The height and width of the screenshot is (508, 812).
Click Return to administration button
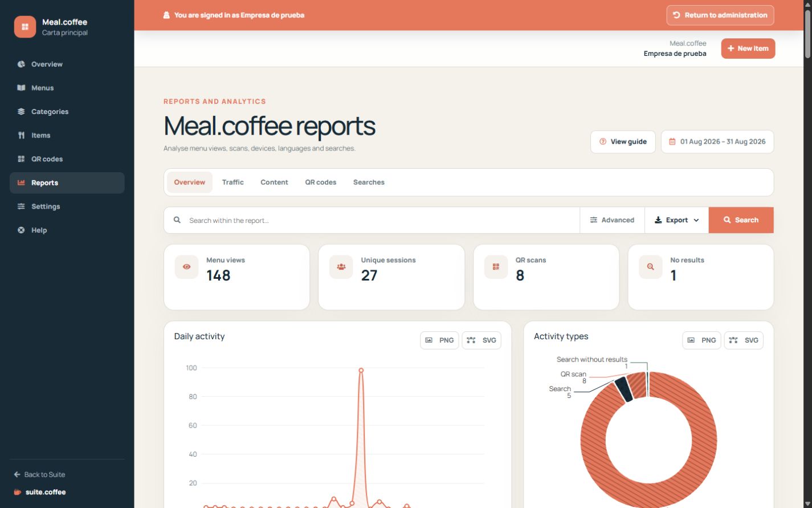click(x=720, y=15)
